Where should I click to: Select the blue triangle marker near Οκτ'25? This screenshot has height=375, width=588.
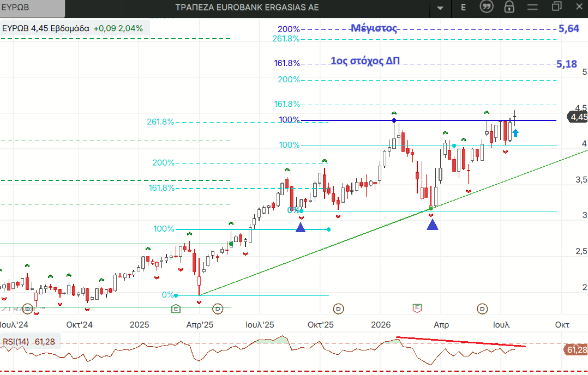pyautogui.click(x=301, y=227)
